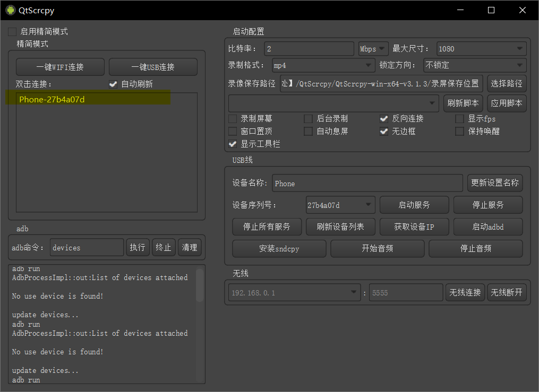Click the 更新设置名称 button
The height and width of the screenshot is (392, 539).
[495, 183]
